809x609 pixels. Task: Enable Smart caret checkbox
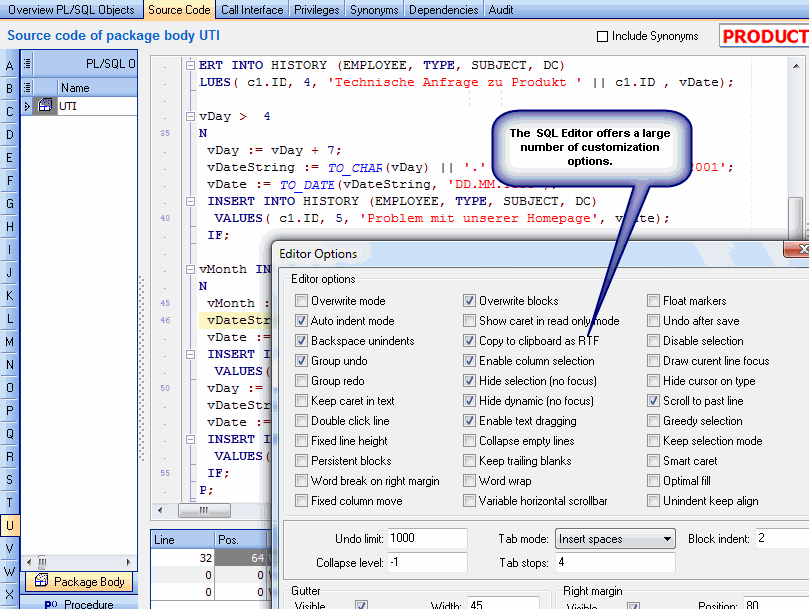(x=653, y=461)
